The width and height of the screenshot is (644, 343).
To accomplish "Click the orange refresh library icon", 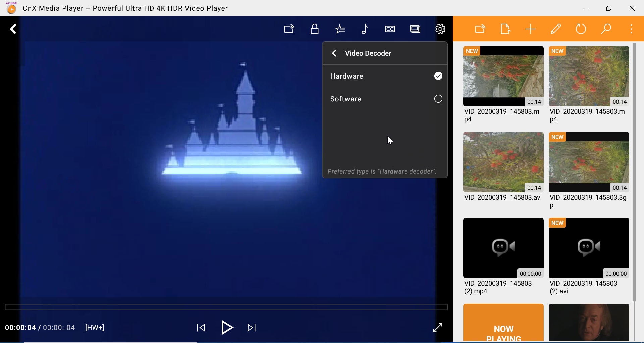I will coord(582,29).
